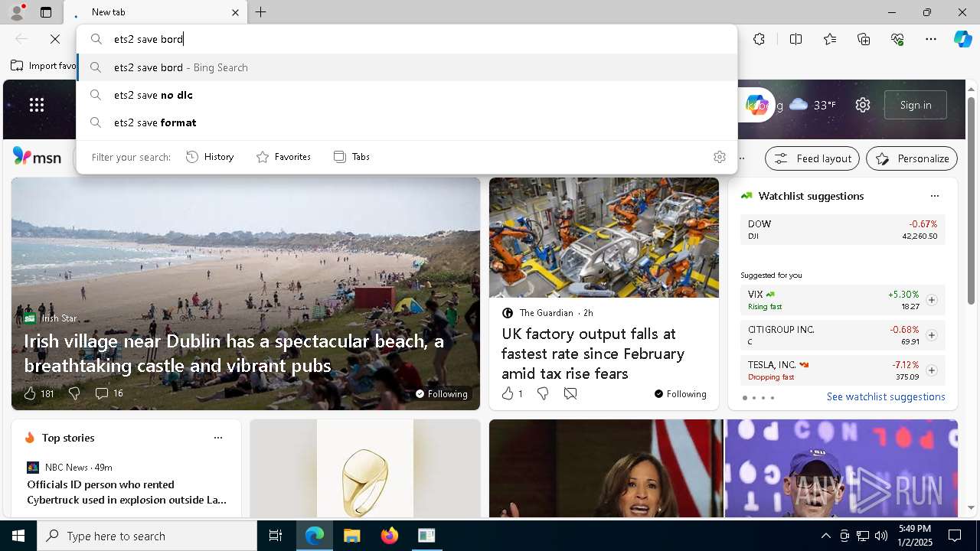
Task: Open Watchlist suggestions more options
Action: (x=934, y=196)
